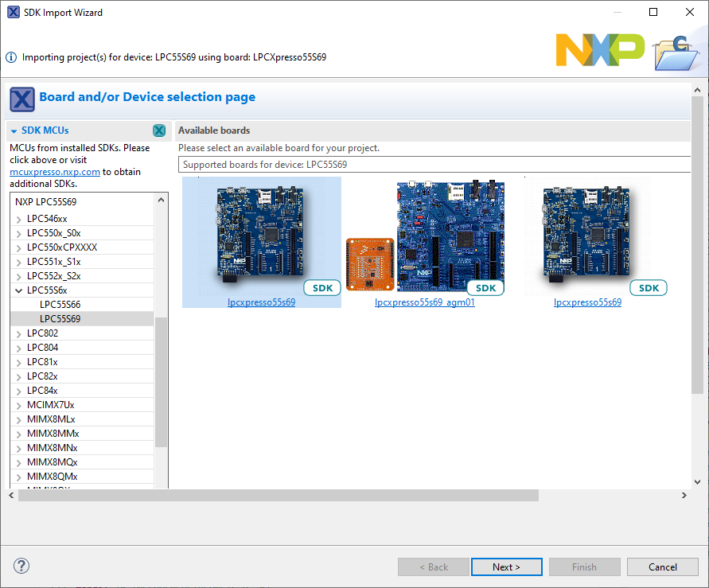Image resolution: width=709 pixels, height=588 pixels.
Task: Expand the LPC546xx tree node
Action: [x=18, y=218]
